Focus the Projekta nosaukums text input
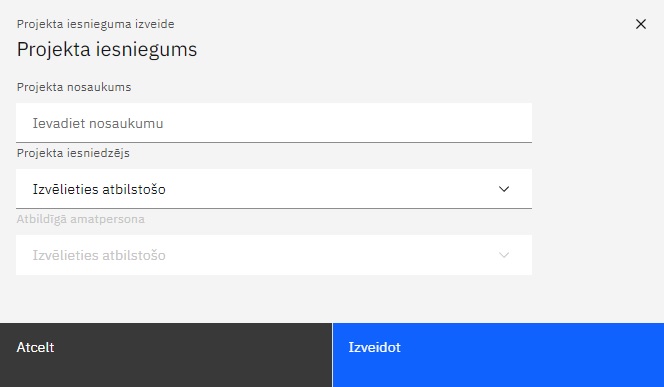This screenshot has width=664, height=387. pyautogui.click(x=274, y=123)
